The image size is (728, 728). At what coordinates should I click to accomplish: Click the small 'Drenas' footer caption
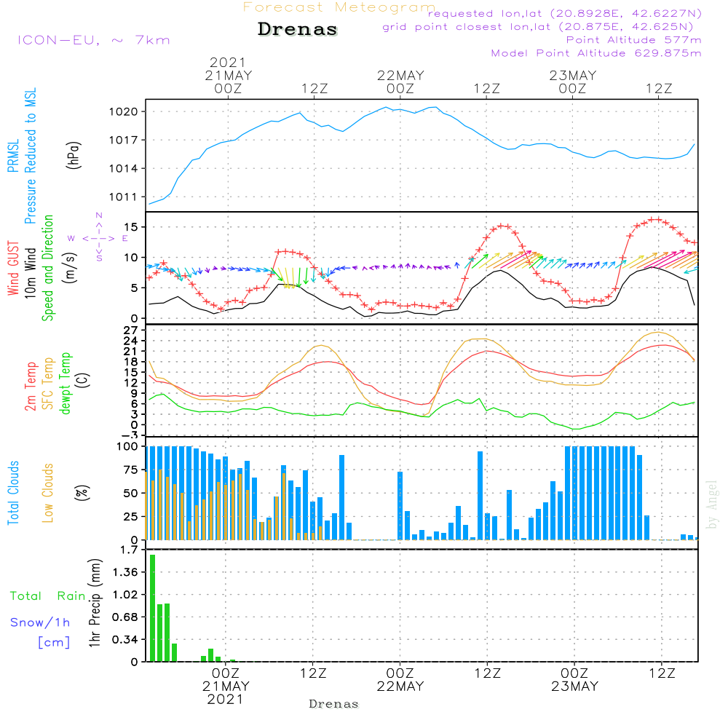[x=334, y=704]
